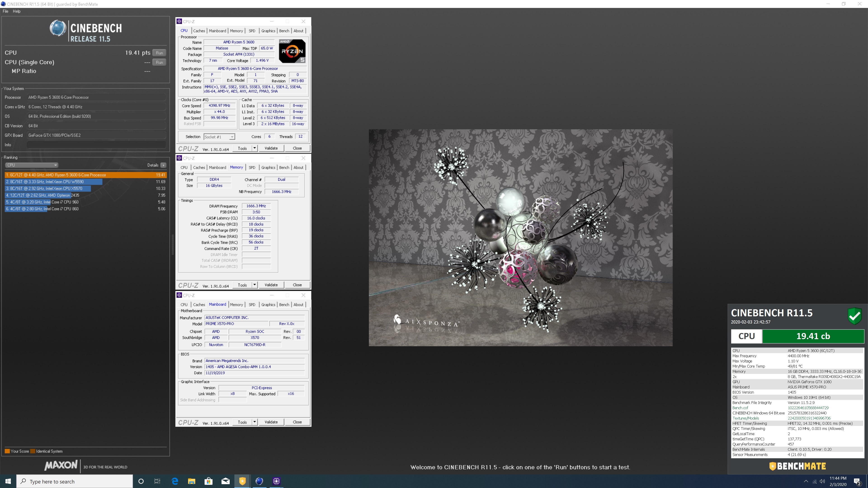
Task: Open the Action Center notifications
Action: click(x=858, y=481)
